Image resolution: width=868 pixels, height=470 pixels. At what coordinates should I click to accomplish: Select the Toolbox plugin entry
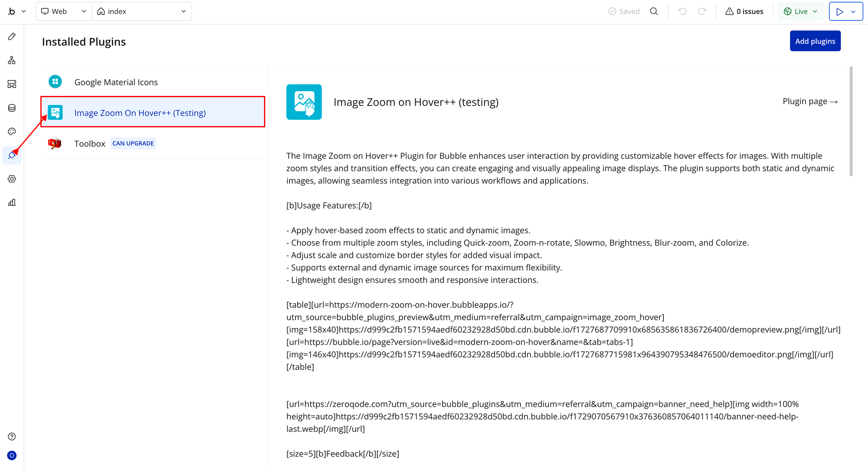(x=90, y=144)
